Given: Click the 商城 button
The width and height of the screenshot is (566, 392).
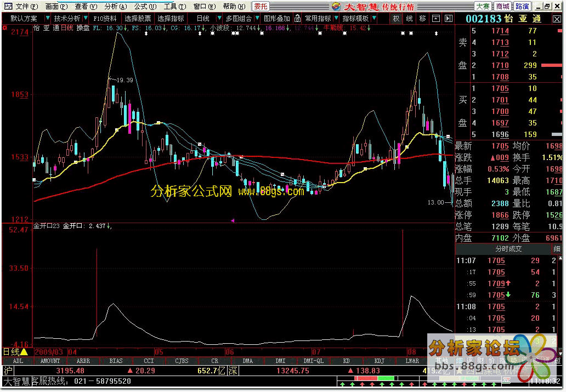Looking at the screenshot, I should (502, 7).
